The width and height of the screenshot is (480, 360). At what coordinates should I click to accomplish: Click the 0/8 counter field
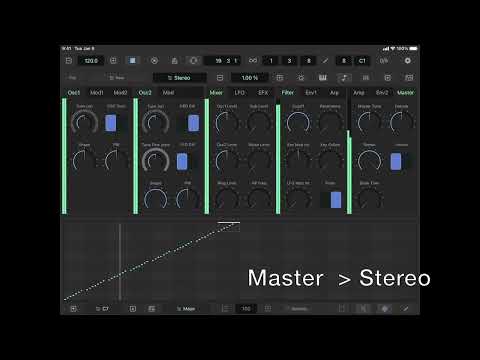[384, 61]
